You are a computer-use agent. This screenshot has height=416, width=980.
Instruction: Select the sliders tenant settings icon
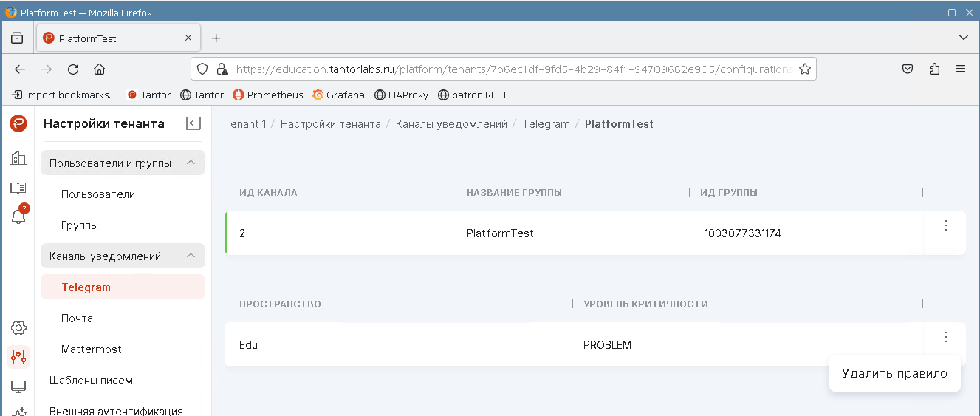coord(18,358)
